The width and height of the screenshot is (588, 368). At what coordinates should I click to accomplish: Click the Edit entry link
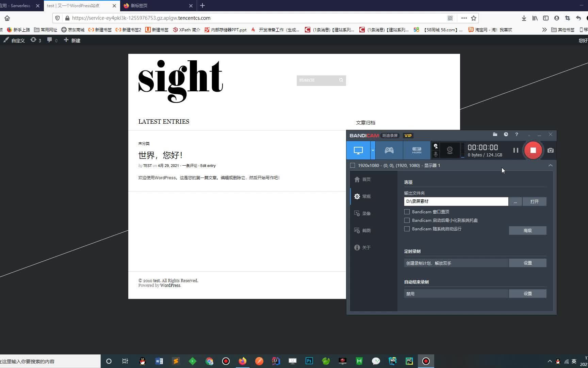tap(208, 166)
